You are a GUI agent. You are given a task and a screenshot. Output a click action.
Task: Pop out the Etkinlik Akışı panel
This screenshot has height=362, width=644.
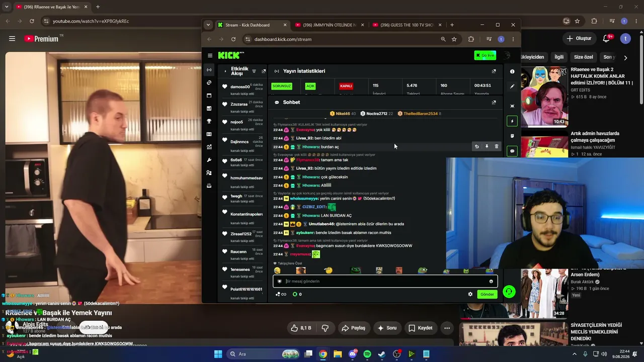(264, 71)
